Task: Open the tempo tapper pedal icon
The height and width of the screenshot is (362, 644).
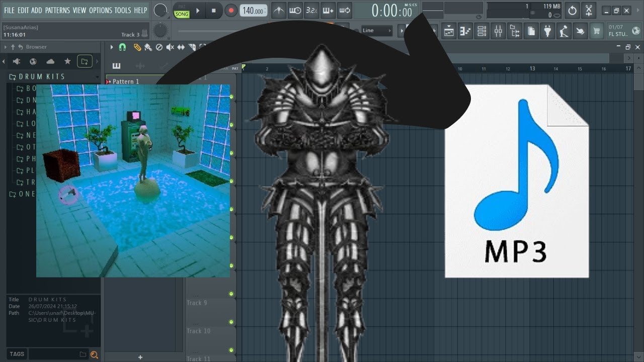Action: [x=564, y=31]
